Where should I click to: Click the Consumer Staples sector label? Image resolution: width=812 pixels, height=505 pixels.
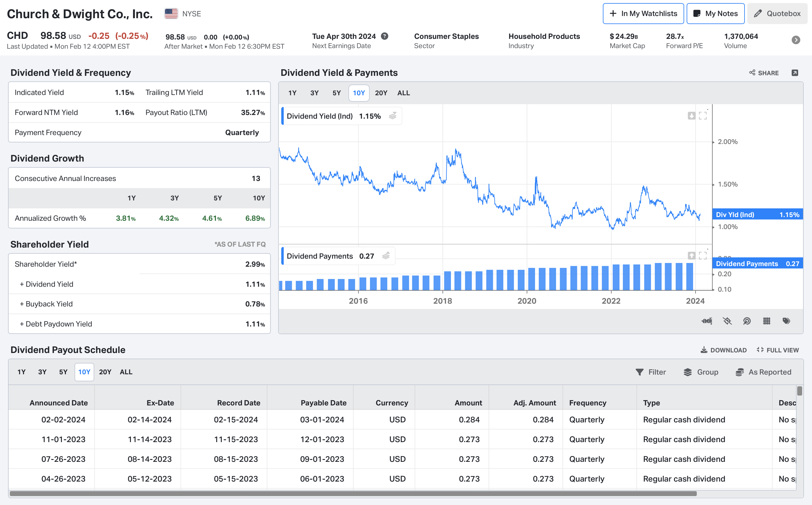click(x=446, y=36)
